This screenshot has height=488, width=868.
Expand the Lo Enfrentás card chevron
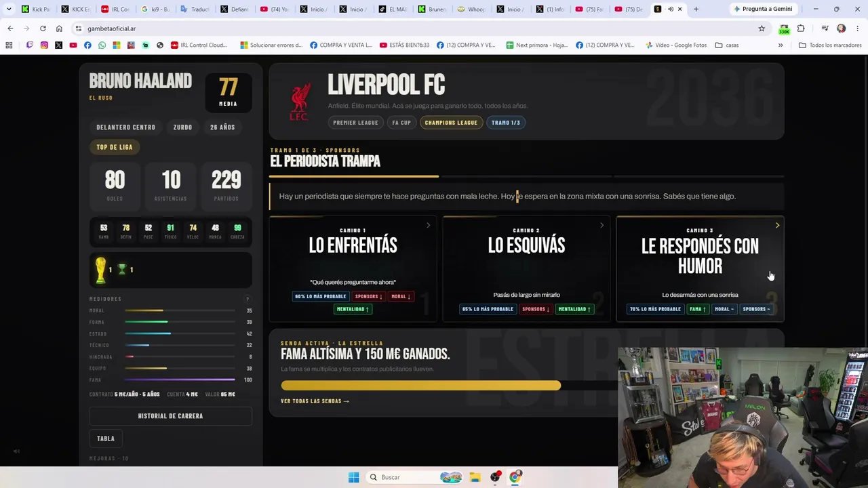coord(428,225)
